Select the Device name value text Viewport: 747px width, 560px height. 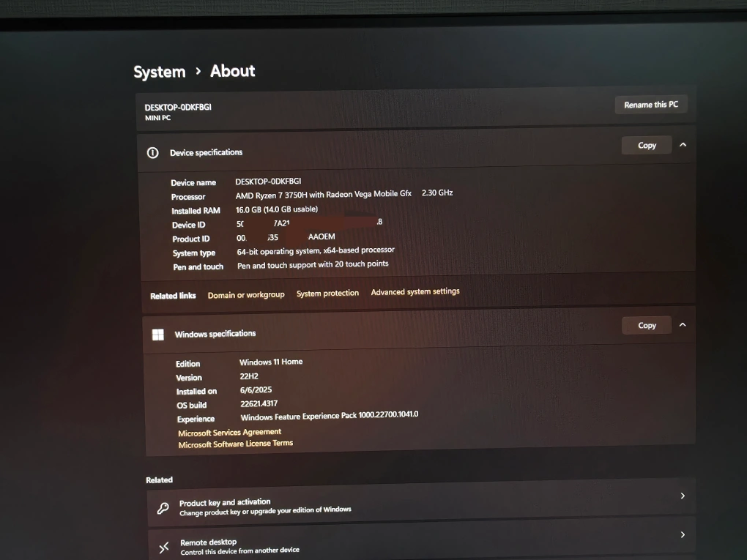coord(268,182)
